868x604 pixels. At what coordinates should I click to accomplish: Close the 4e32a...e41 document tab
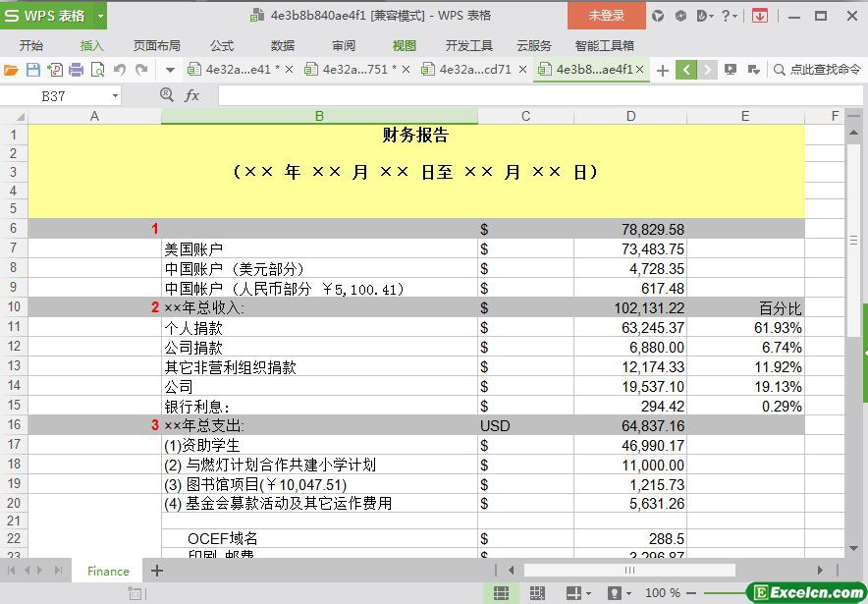(289, 70)
